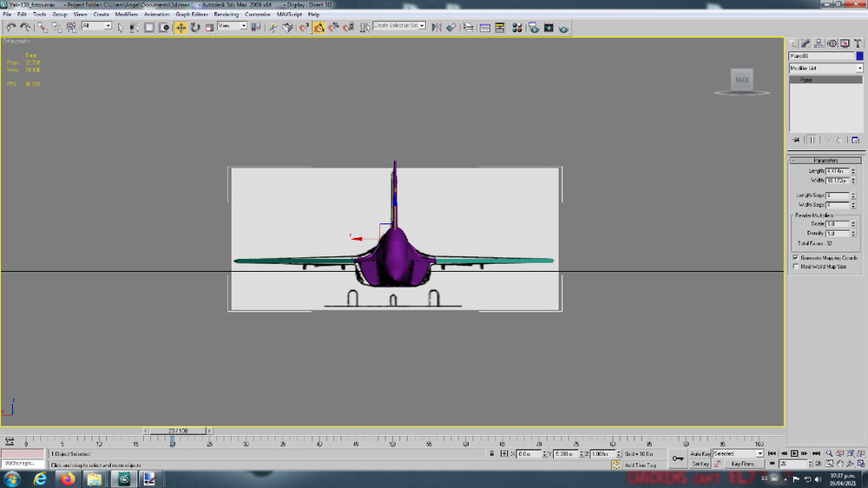The image size is (868, 488).
Task: Click the Align tool icon
Action: (x=451, y=27)
